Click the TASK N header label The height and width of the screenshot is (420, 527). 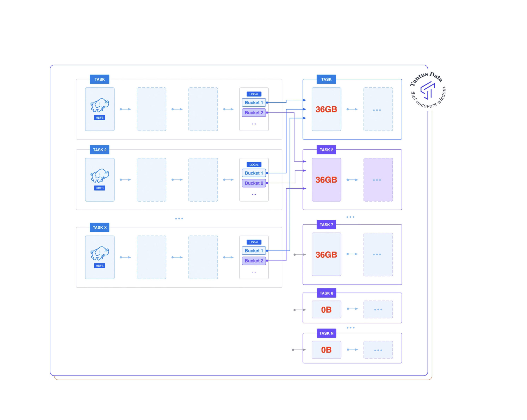click(326, 333)
